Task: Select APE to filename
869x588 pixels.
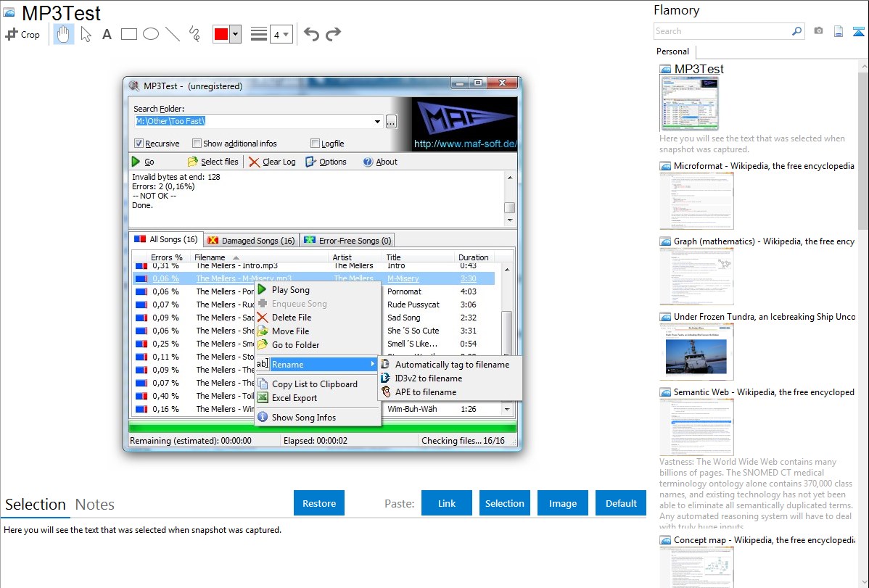Action: (x=450, y=392)
